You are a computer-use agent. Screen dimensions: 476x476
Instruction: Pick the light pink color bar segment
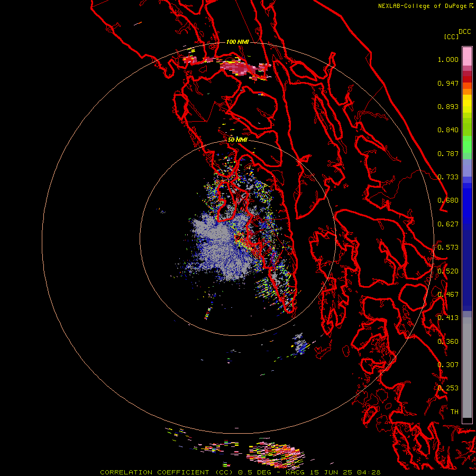[467, 56]
